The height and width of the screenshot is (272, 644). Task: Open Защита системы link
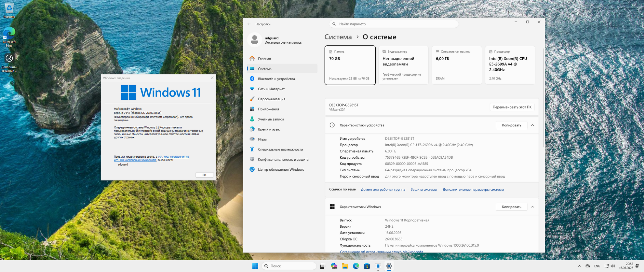click(x=424, y=190)
